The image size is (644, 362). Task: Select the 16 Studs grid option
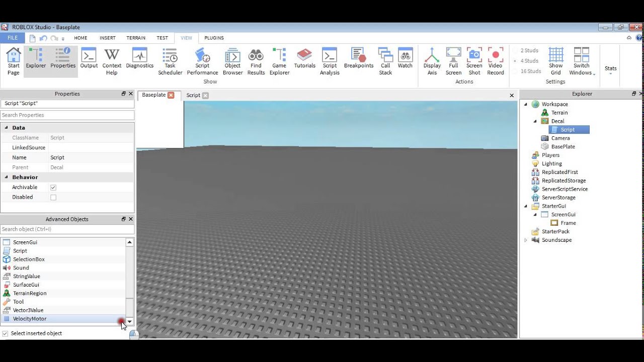(527, 71)
